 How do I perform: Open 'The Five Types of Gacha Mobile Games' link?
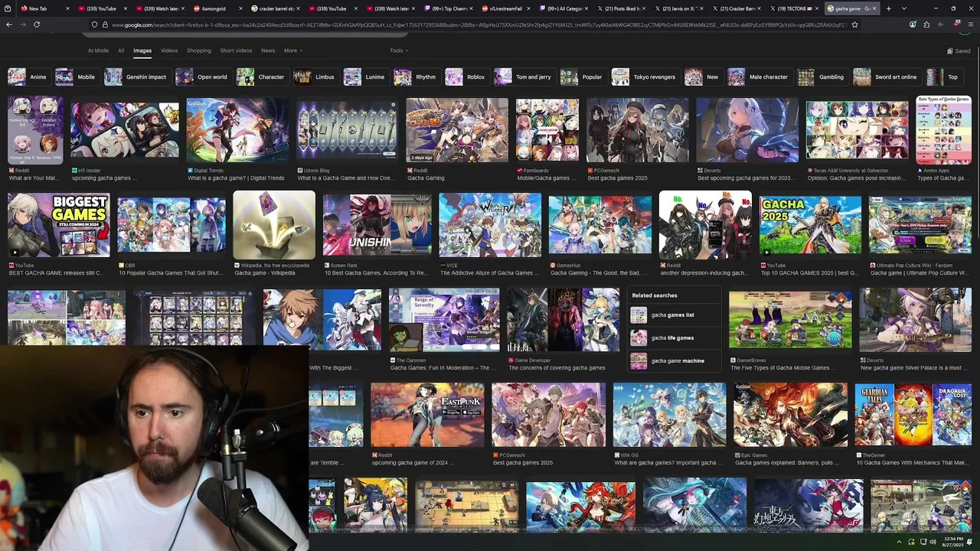(x=784, y=367)
